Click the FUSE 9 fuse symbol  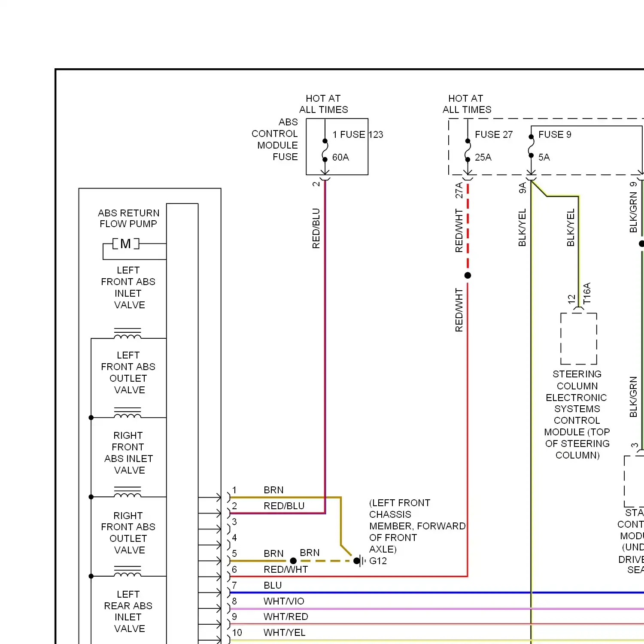point(531,146)
